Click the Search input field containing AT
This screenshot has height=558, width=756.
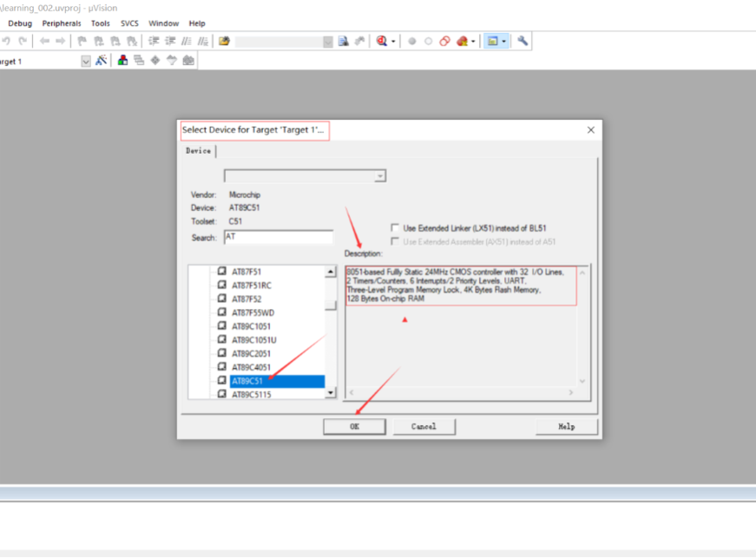point(279,237)
